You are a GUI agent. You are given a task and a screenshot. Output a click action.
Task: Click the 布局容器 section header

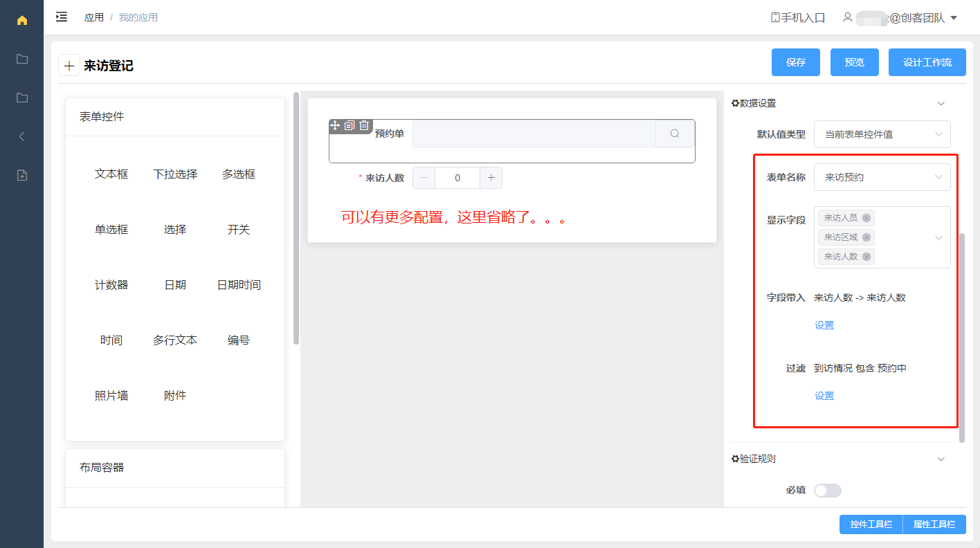175,468
